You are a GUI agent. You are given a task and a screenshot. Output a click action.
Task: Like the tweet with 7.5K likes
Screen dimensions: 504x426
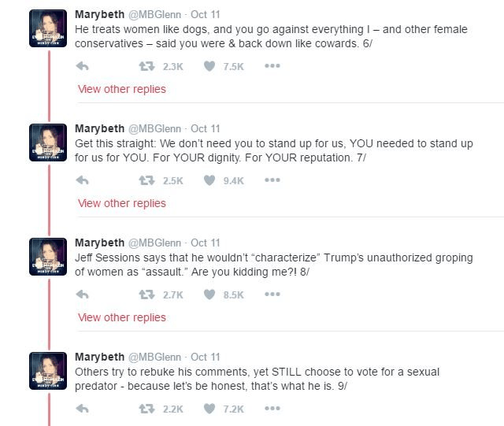209,66
